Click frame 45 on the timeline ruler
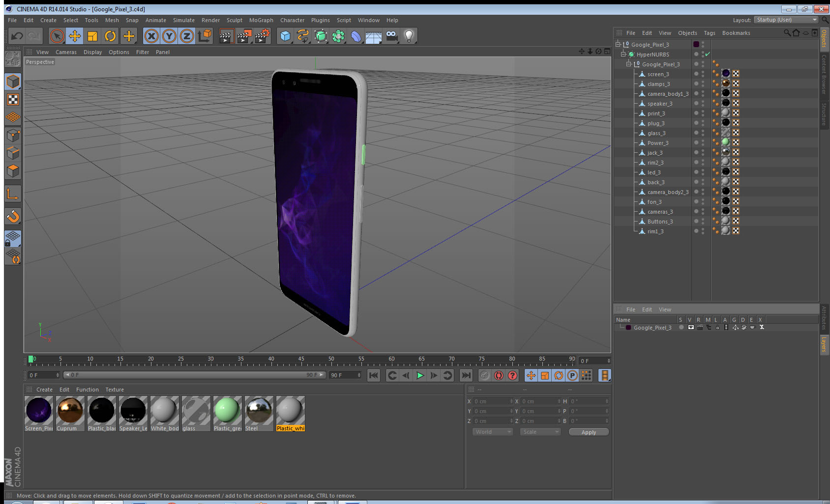This screenshot has width=830, height=504. 301,359
